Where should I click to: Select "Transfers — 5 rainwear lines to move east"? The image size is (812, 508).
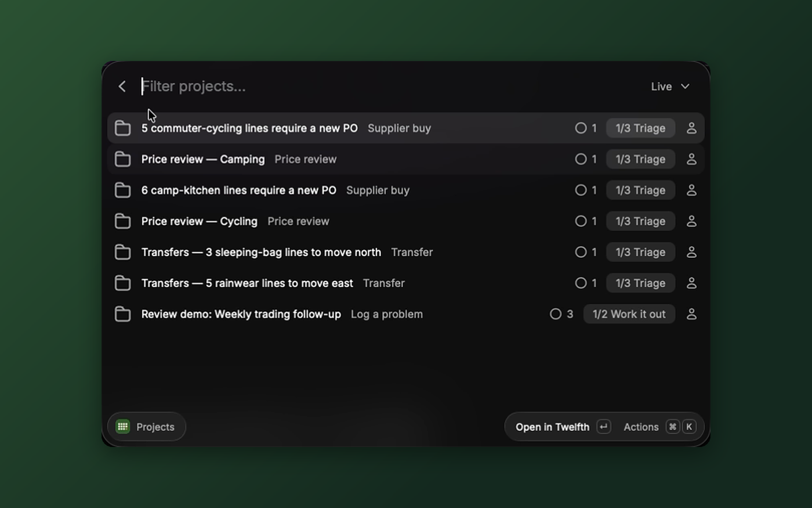tap(406, 283)
